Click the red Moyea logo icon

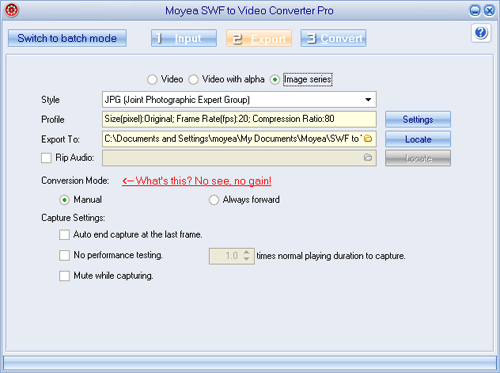coord(11,10)
